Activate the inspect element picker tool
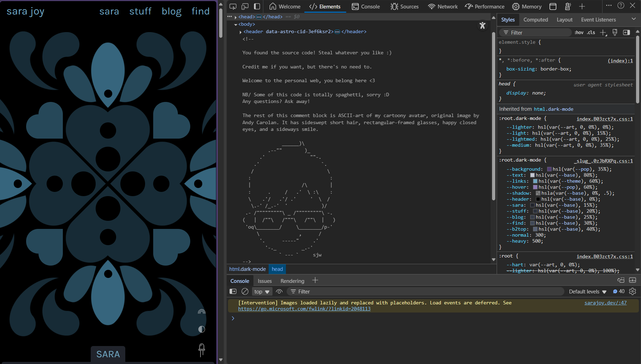This screenshot has width=641, height=364. click(x=233, y=6)
